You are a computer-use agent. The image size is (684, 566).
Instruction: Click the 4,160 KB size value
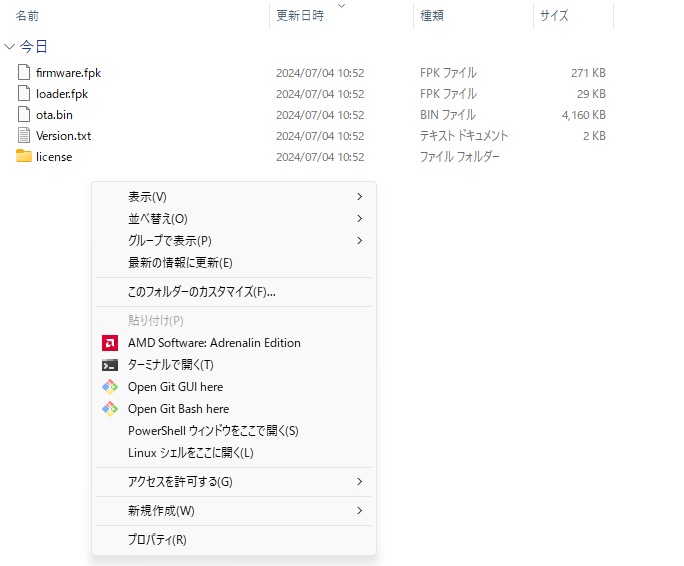tap(584, 115)
